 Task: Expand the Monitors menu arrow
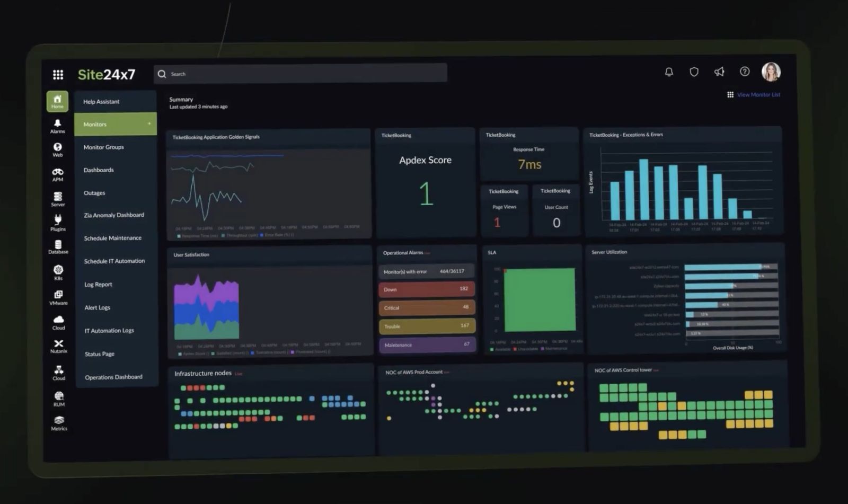point(149,123)
